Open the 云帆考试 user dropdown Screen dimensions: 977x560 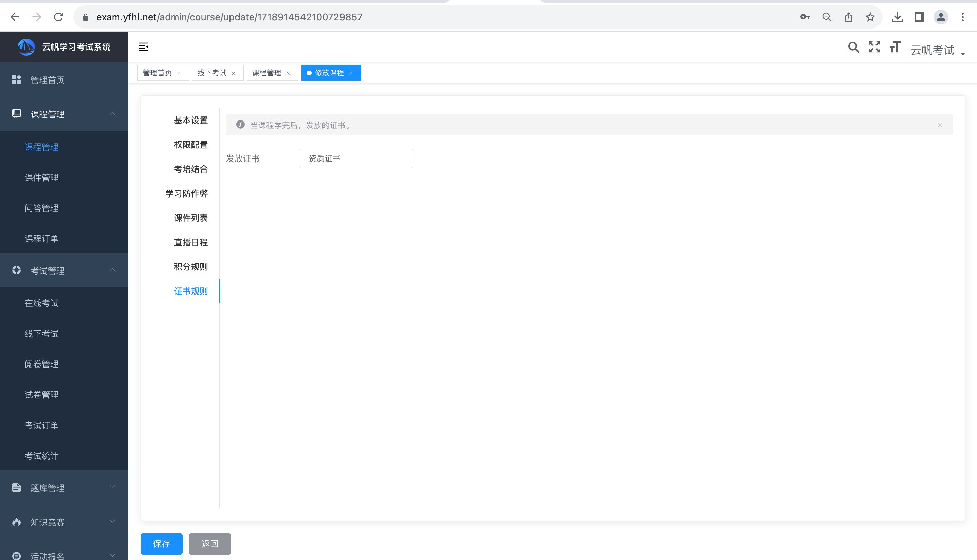(x=938, y=50)
